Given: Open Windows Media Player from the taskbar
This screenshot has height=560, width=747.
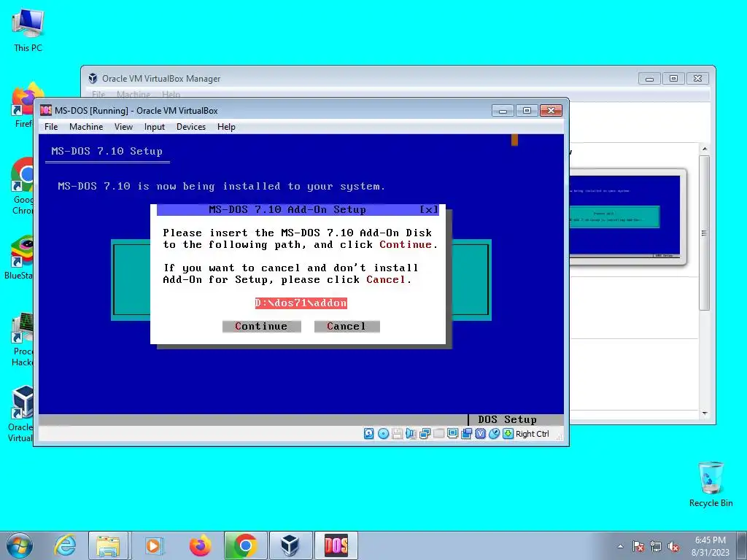Looking at the screenshot, I should (153, 545).
